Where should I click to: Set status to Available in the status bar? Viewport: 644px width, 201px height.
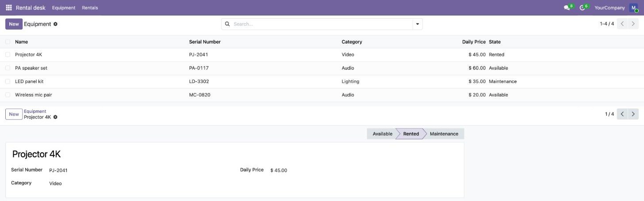[x=382, y=134]
